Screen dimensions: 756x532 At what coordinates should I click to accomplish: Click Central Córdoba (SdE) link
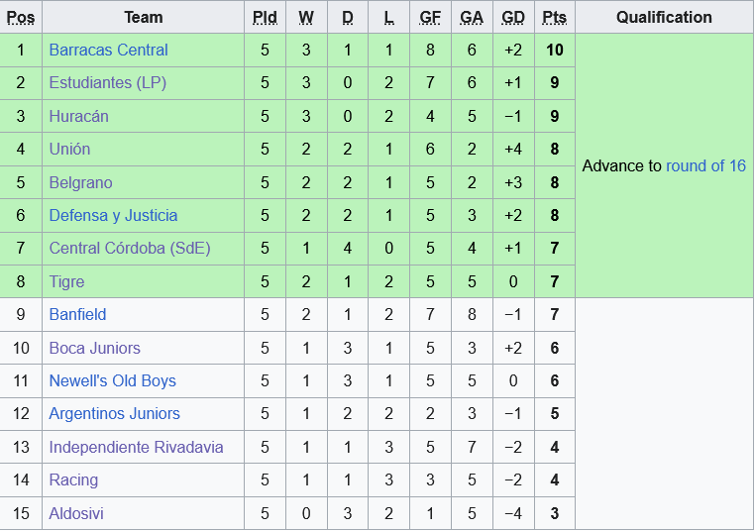click(x=130, y=249)
